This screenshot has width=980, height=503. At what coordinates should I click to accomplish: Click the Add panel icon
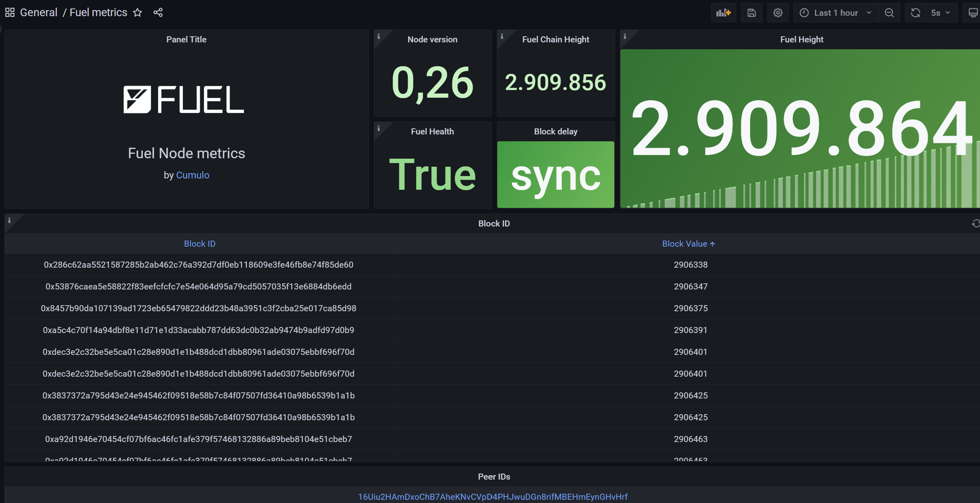[x=723, y=13]
